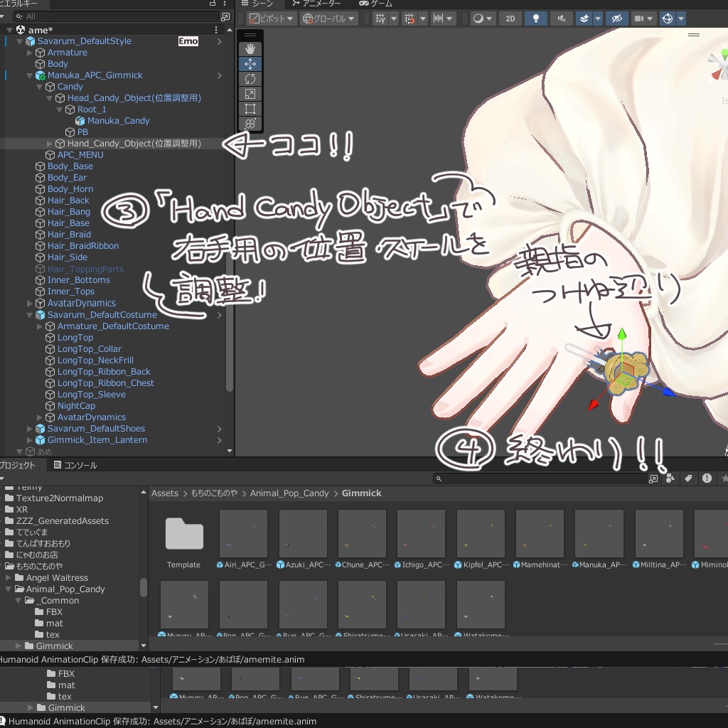Screen dimensions: 728x728
Task: Open the label filter in project search
Action: [687, 478]
